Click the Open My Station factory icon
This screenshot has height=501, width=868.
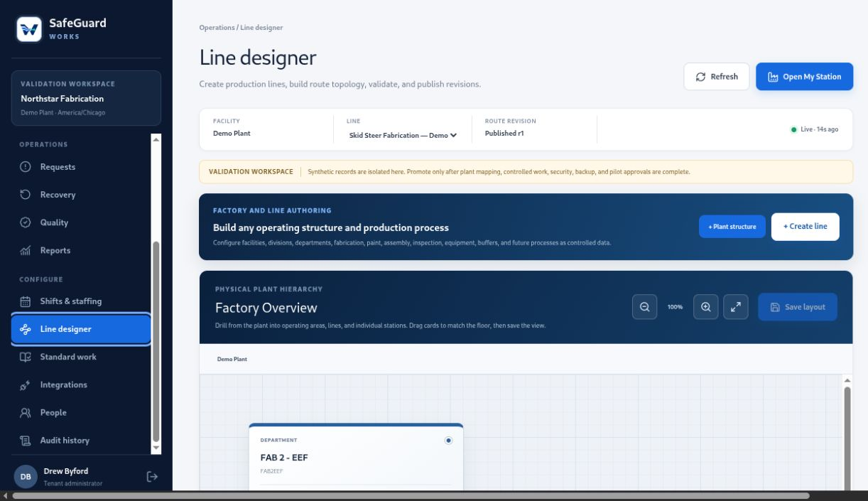click(x=774, y=77)
